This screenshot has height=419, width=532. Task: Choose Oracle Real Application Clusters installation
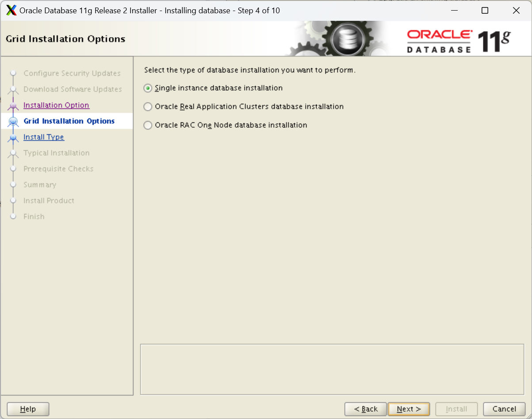148,107
